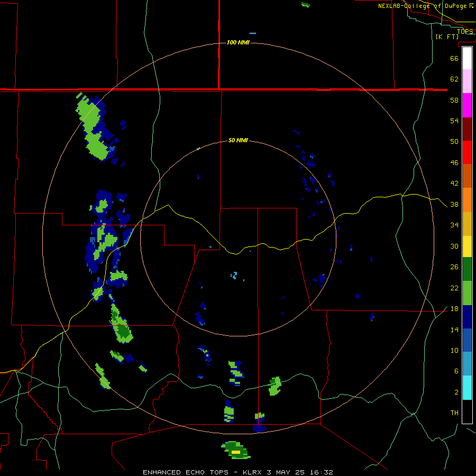
Task: Click the black TH swatch in legend
Action: [467, 411]
